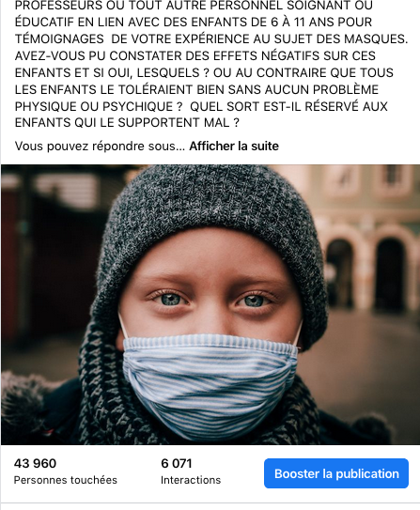Viewport: 420px width, 510px height.
Task: Select the Personnes touchées label
Action: [x=66, y=480]
